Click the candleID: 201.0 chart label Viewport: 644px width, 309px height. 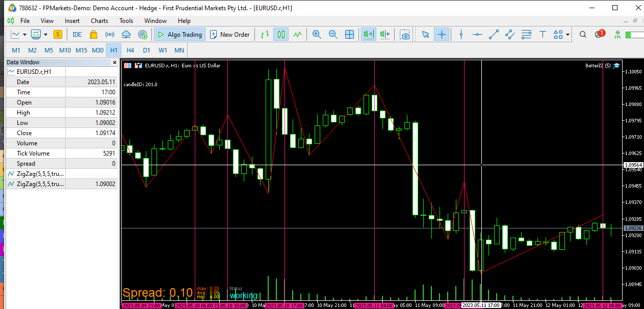(x=140, y=84)
